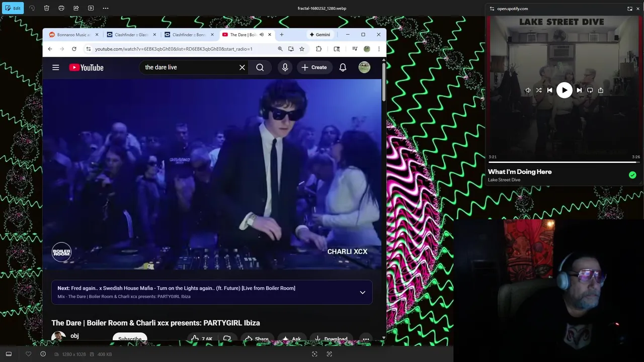644x362 pixels.
Task: Click the Edit button in Photos viewer
Action: (12, 8)
